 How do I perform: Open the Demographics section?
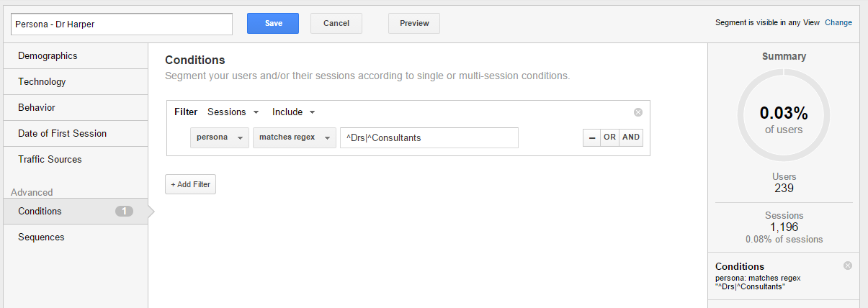point(48,56)
